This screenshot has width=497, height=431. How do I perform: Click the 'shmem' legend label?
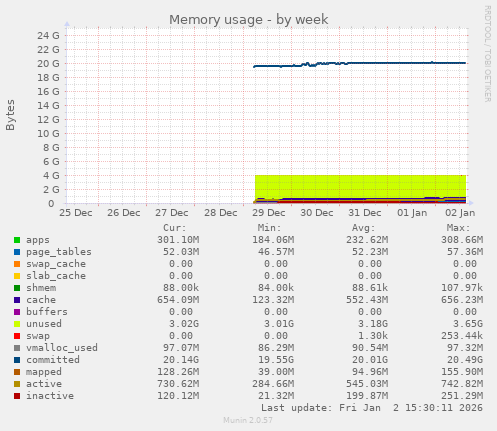(41, 288)
